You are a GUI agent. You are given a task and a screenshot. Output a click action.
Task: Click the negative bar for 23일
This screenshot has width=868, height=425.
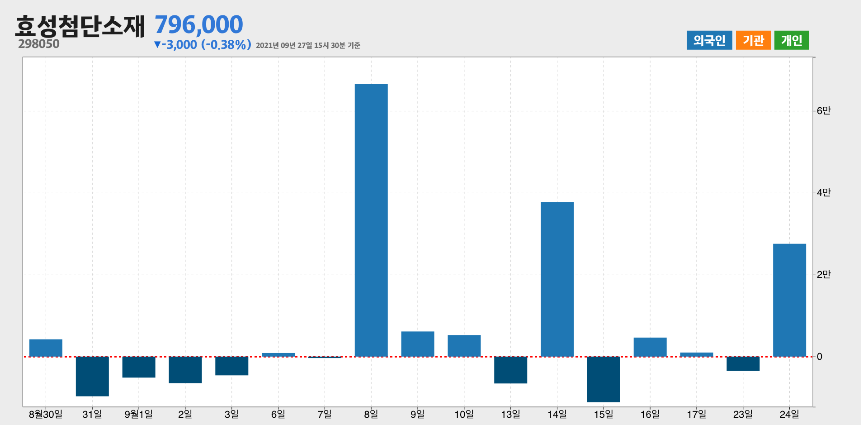coord(743,364)
